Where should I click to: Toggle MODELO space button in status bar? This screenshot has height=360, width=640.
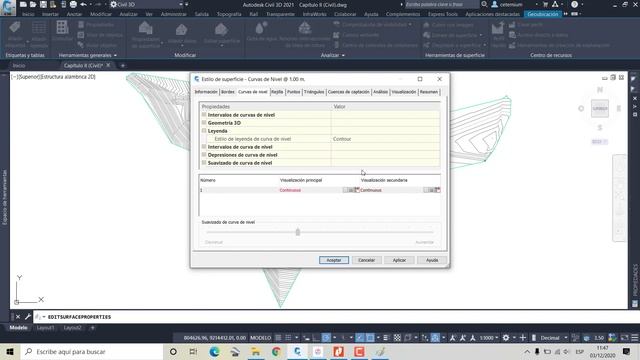260,338
